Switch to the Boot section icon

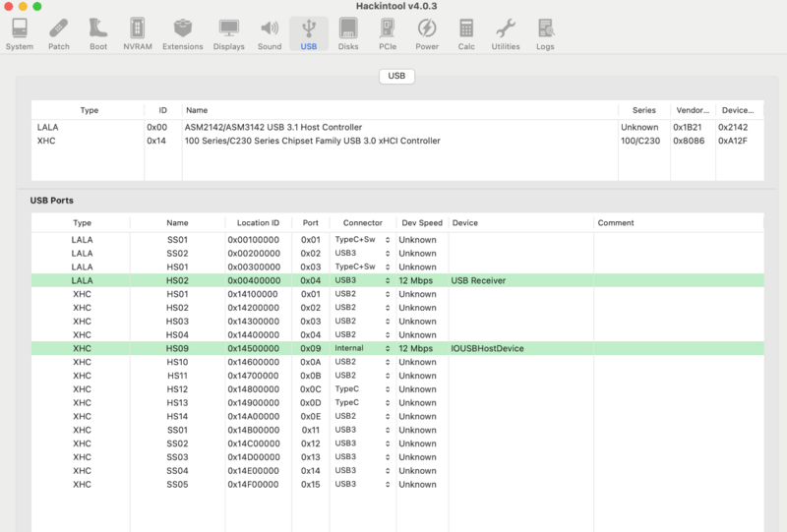[98, 33]
